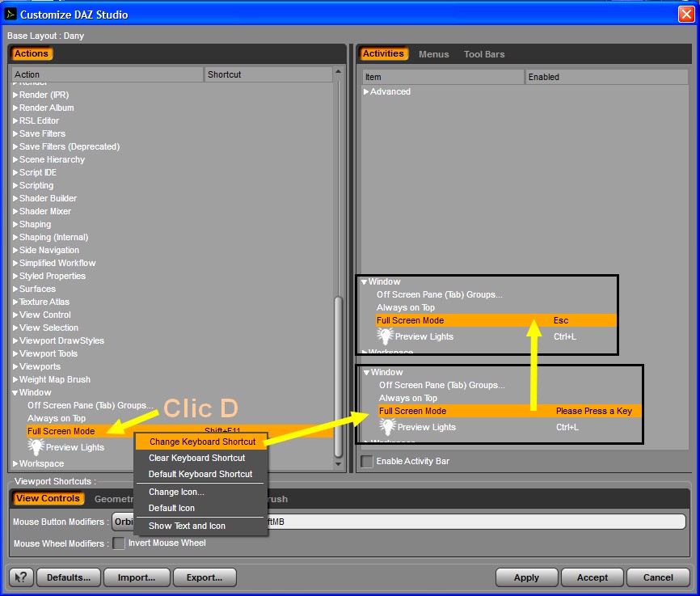Toggle the Invert Mouse Wheel checkbox
700x596 pixels.
(x=119, y=543)
